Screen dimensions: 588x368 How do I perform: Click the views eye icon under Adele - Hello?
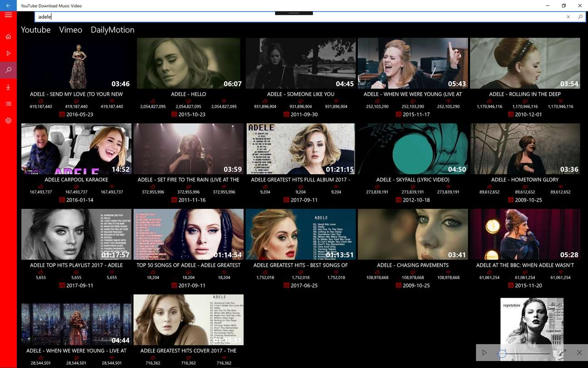[x=224, y=101]
